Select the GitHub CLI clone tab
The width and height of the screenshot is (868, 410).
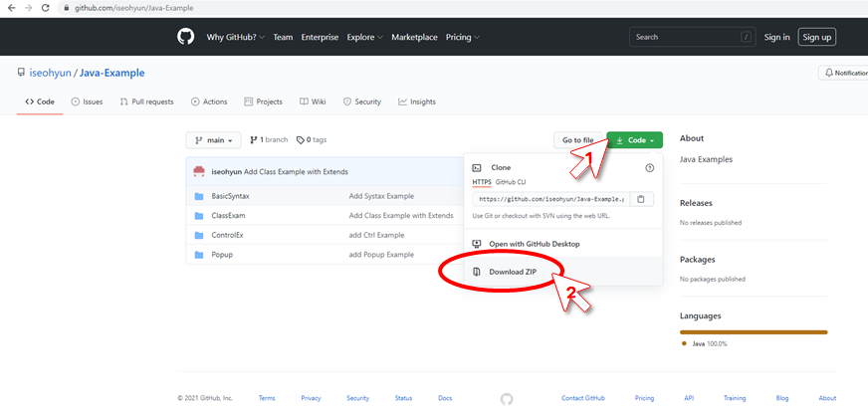point(511,182)
